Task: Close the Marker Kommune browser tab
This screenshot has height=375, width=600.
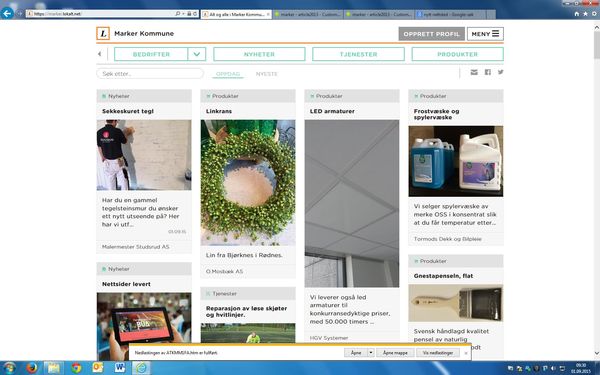Action: (268, 14)
